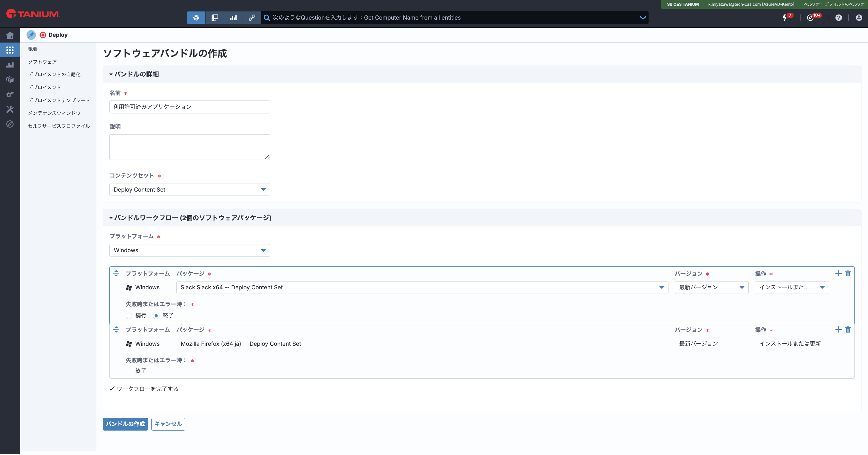
Task: Click the wrench tools icon in sidebar
Action: tap(10, 109)
